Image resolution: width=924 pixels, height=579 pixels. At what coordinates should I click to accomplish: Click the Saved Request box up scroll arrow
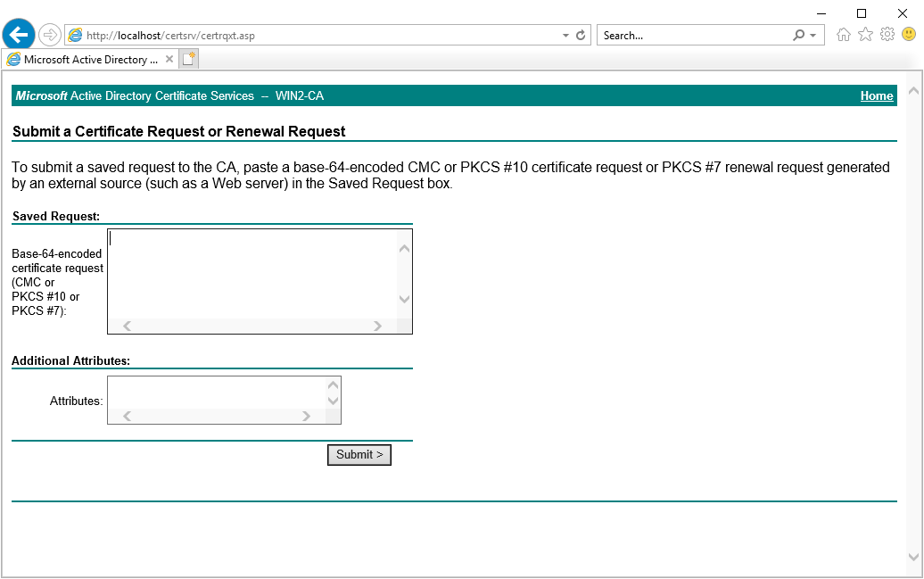[404, 249]
